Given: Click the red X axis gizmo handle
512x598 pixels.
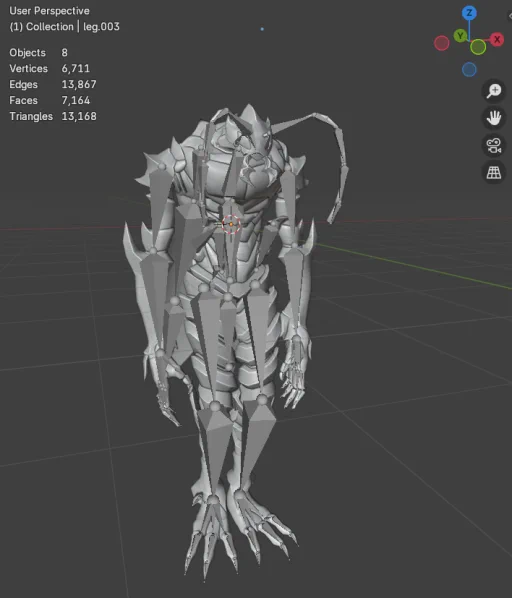Looking at the screenshot, I should click(x=497, y=39).
